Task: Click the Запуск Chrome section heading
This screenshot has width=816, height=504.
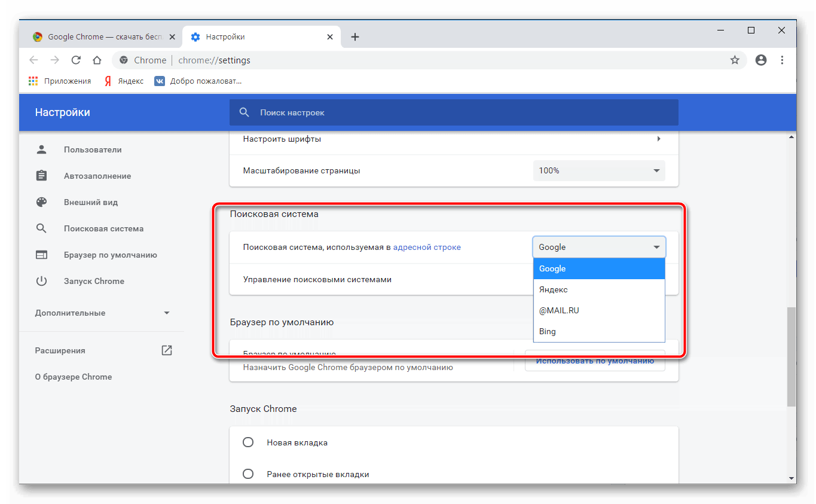Action: point(263,409)
